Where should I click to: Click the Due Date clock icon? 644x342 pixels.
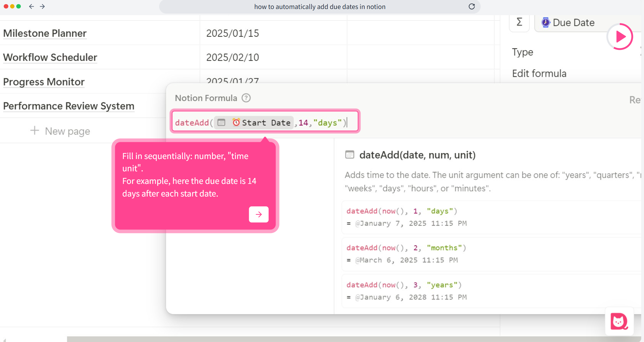click(546, 22)
